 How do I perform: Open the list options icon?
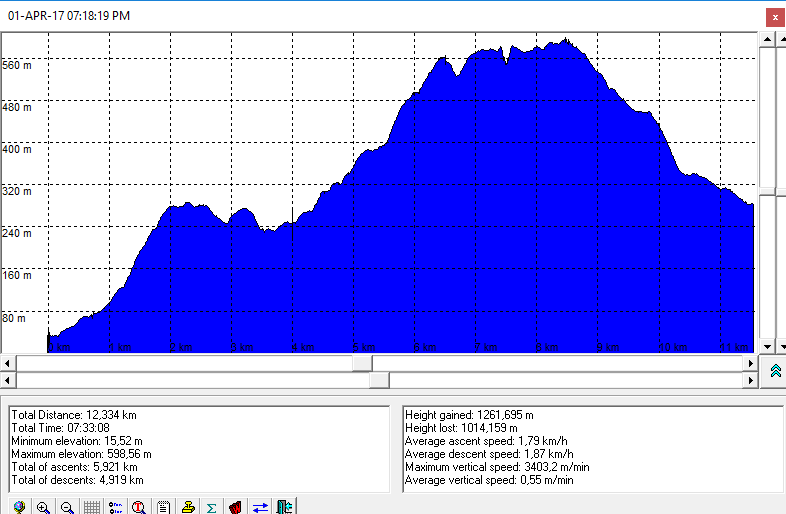115,507
